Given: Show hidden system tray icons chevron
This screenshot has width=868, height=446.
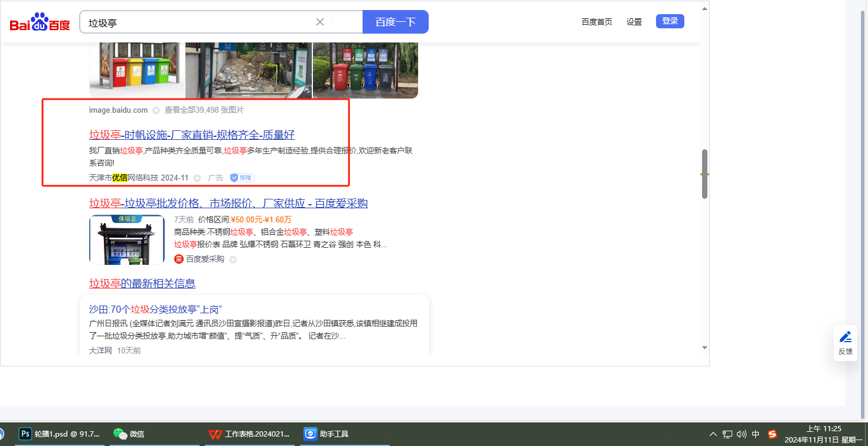Looking at the screenshot, I should [713, 434].
